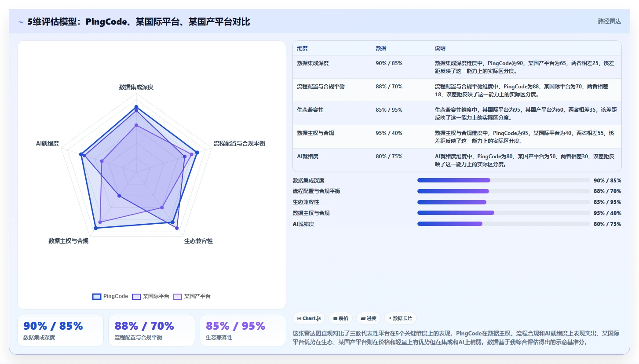Click the 88% / 70% data card
Image resolution: width=639 pixels, height=364 pixels.
point(152,330)
